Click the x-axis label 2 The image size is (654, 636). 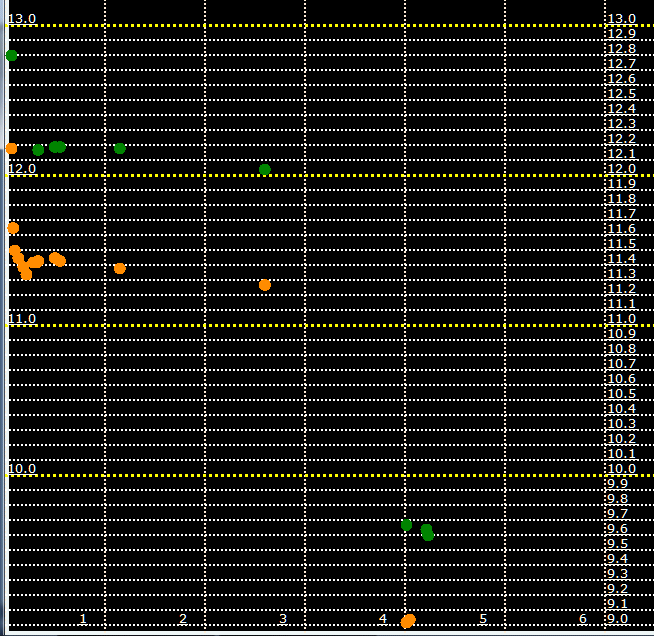coord(183,619)
